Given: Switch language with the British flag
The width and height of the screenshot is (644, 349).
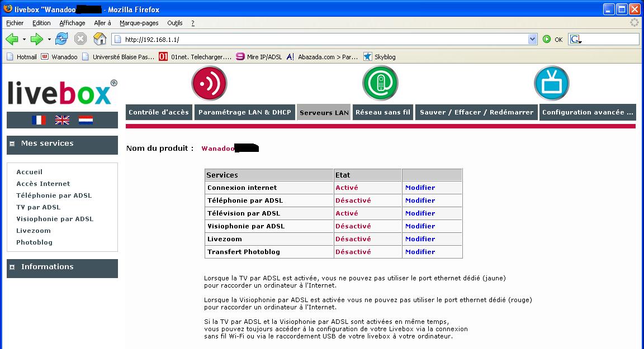Looking at the screenshot, I should pyautogui.click(x=63, y=120).
